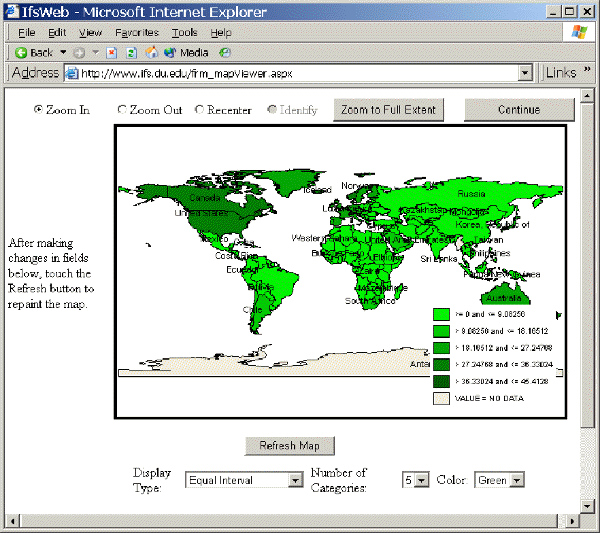Select the Zoom Out radio button
Screen dimensions: 600x533
[x=122, y=109]
